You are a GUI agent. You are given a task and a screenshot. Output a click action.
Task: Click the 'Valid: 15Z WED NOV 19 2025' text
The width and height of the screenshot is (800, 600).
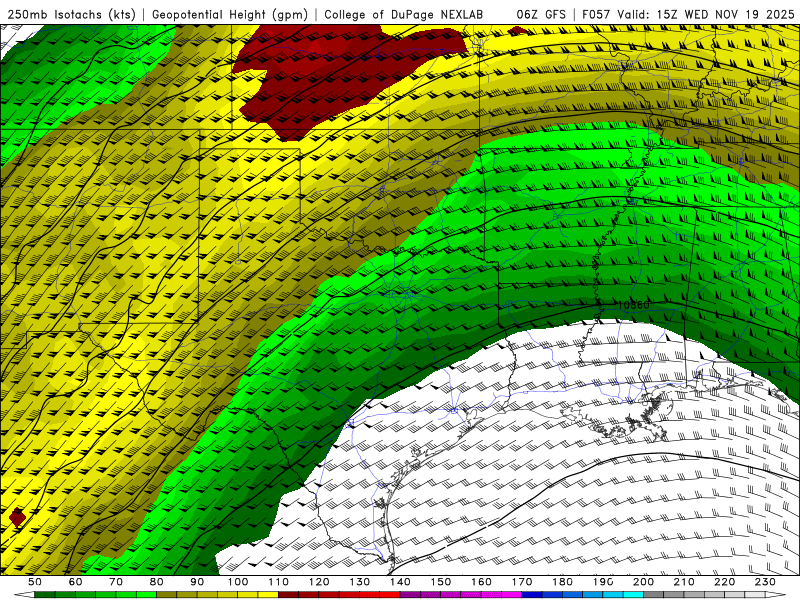706,14
